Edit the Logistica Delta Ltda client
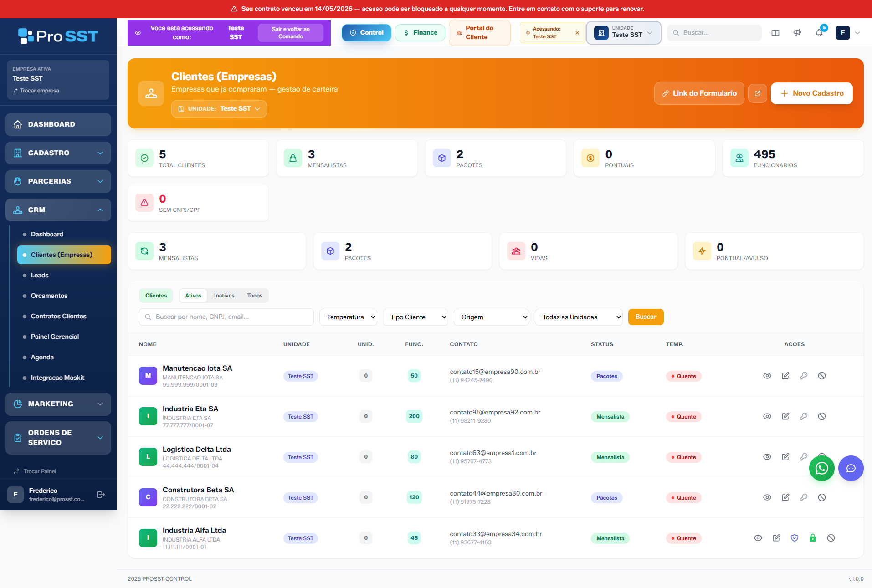 (x=785, y=457)
